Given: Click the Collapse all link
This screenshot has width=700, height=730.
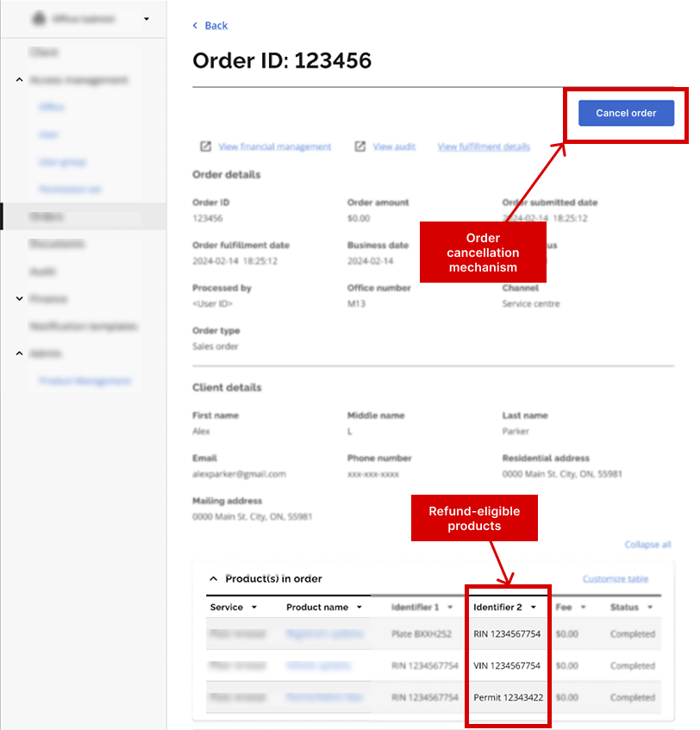Looking at the screenshot, I should 647,544.
